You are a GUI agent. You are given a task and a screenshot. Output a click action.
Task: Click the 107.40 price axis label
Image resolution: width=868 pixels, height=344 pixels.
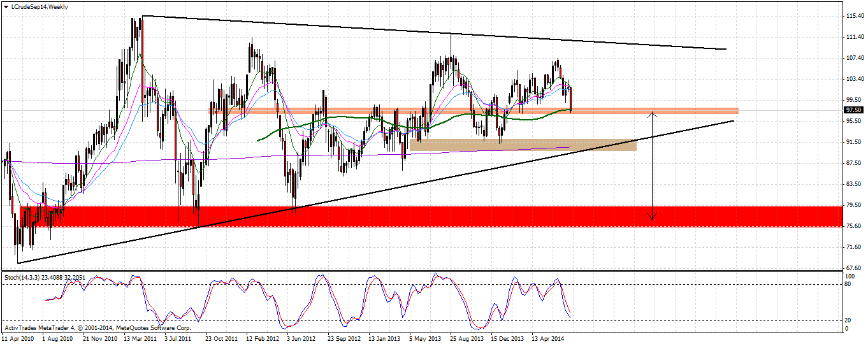click(x=854, y=58)
